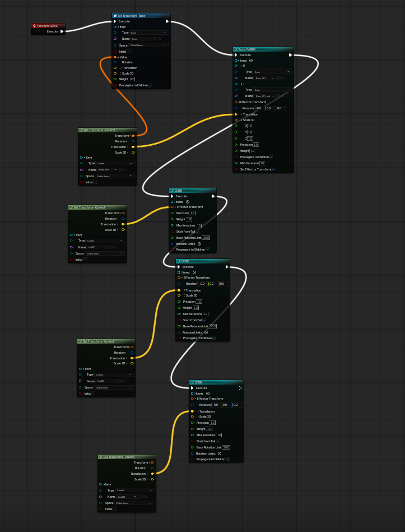405x532 pixels.
Task: Toggle Start from Tail on the first CCDIK node
Action: [x=198, y=232]
